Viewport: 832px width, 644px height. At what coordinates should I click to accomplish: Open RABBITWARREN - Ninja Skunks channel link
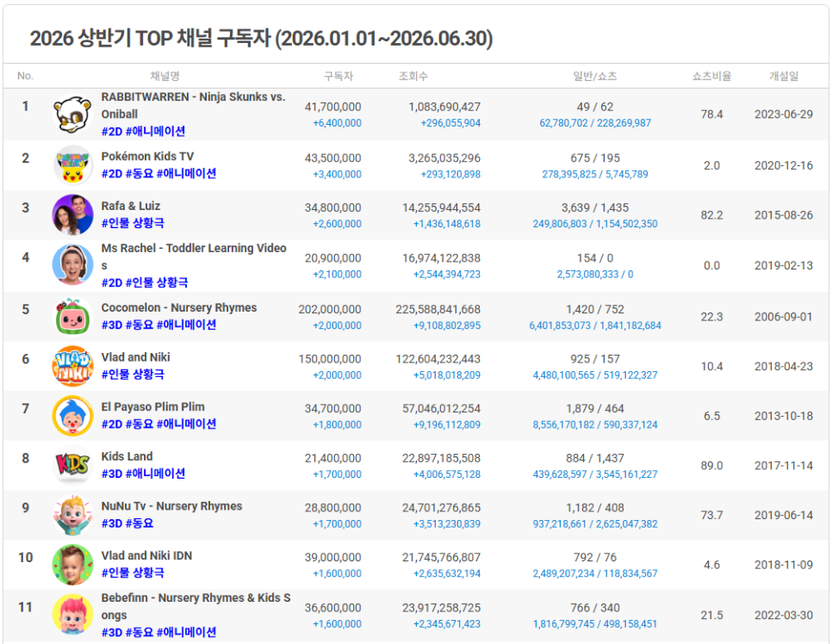(x=193, y=106)
